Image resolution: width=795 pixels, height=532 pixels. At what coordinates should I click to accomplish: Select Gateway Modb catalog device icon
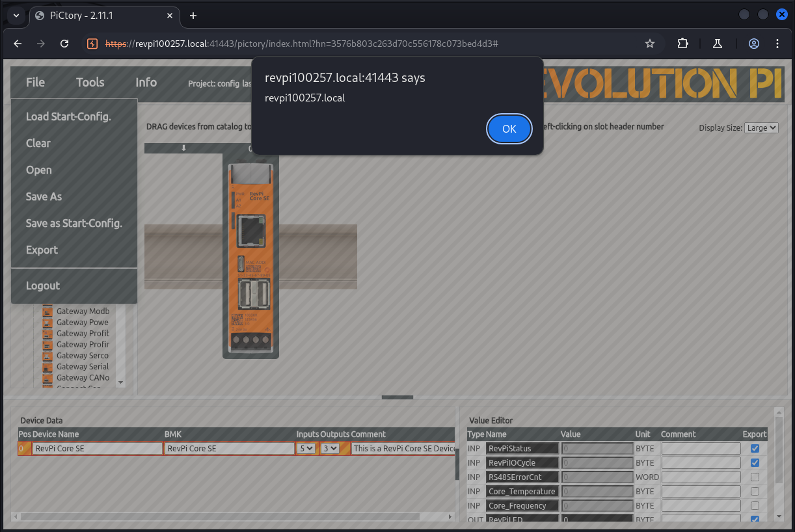coord(47,312)
